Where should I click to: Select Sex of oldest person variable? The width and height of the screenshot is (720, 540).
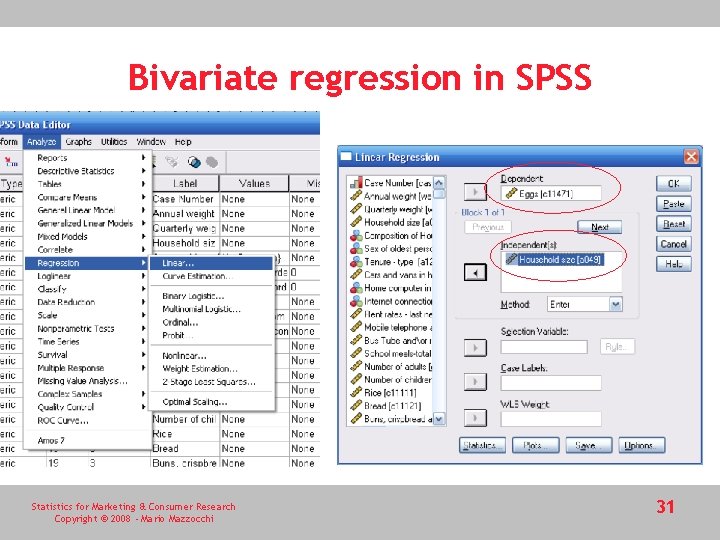391,249
